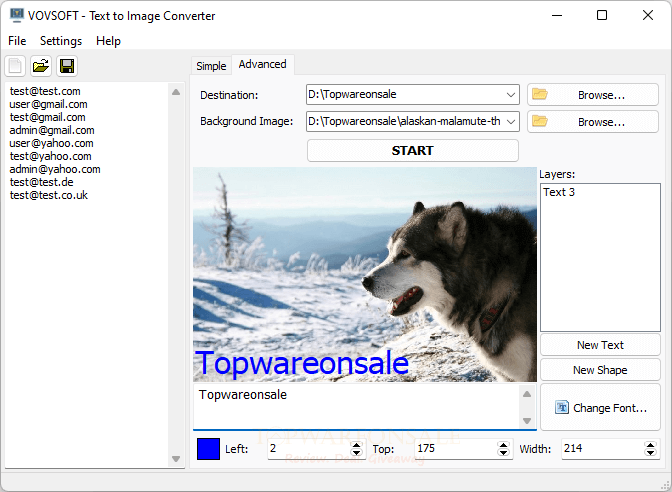Open the File menu
Viewport: 672px width, 492px height.
[17, 41]
